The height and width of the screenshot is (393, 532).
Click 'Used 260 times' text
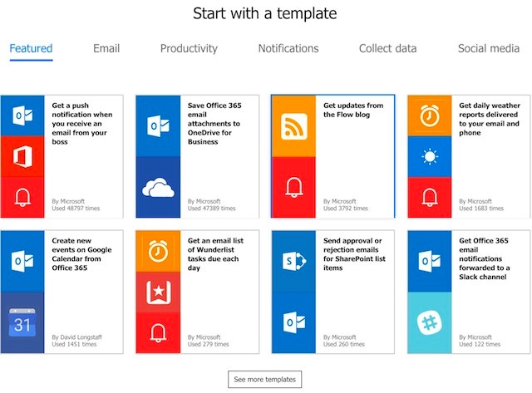[x=343, y=344]
